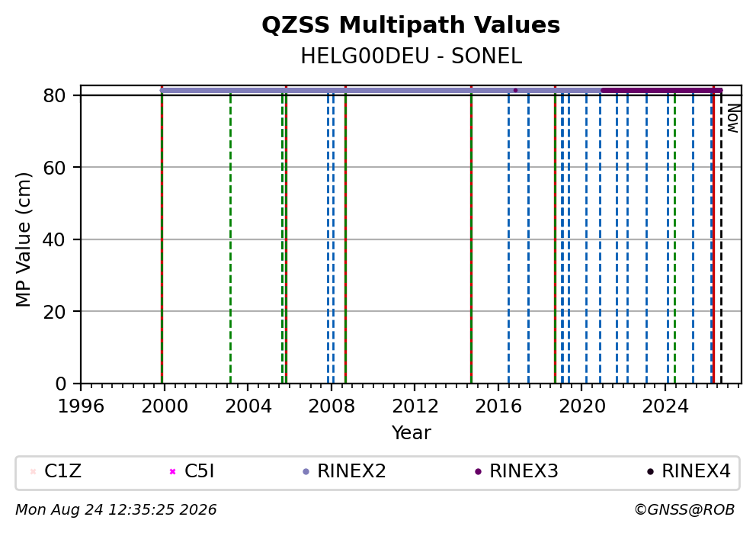Click the 2020 x-axis tick label
This screenshot has height=533, width=756.
pos(582,406)
